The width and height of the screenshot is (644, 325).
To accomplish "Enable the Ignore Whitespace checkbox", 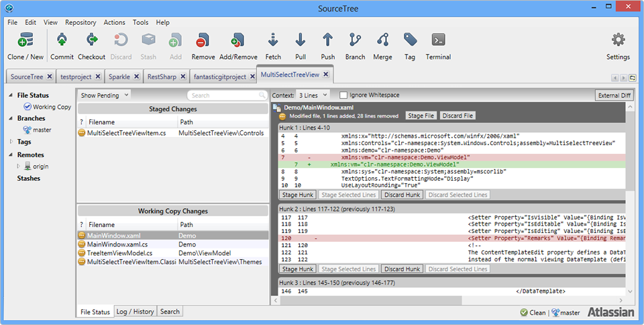I will (343, 95).
